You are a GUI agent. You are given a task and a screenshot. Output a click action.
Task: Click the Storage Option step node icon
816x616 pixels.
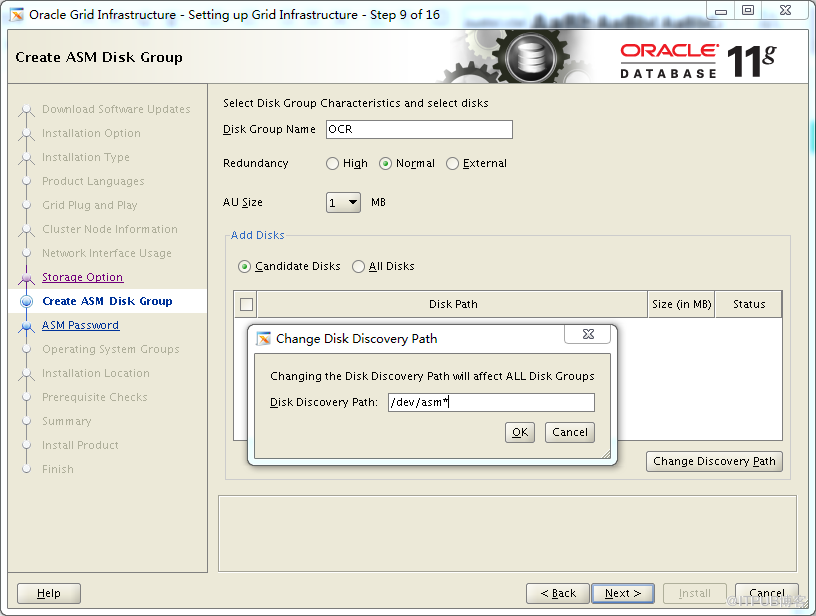26,278
